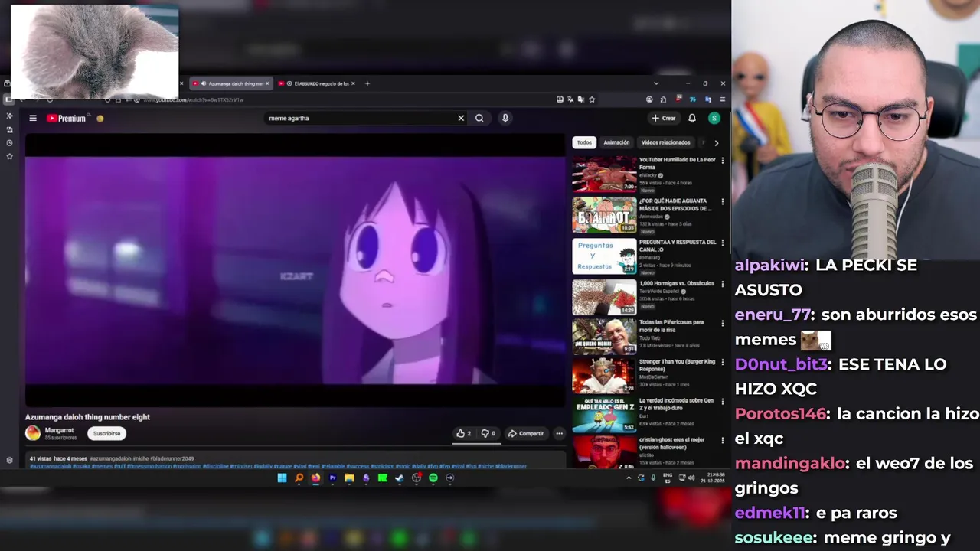Show hidden system tray icons chevron

pos(629,478)
